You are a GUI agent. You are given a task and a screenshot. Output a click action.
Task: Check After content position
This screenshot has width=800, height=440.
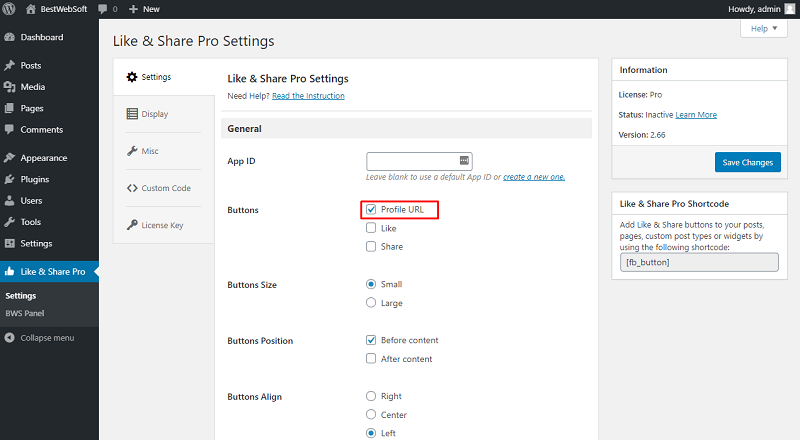point(371,358)
